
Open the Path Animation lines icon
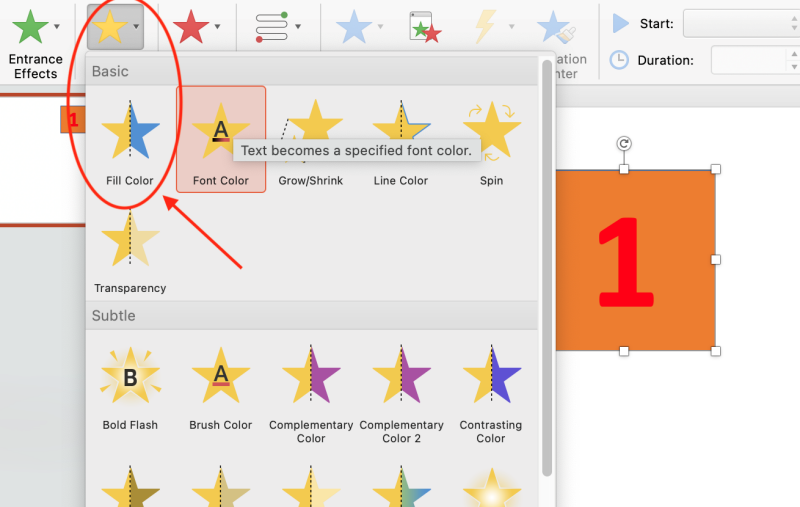pos(271,27)
